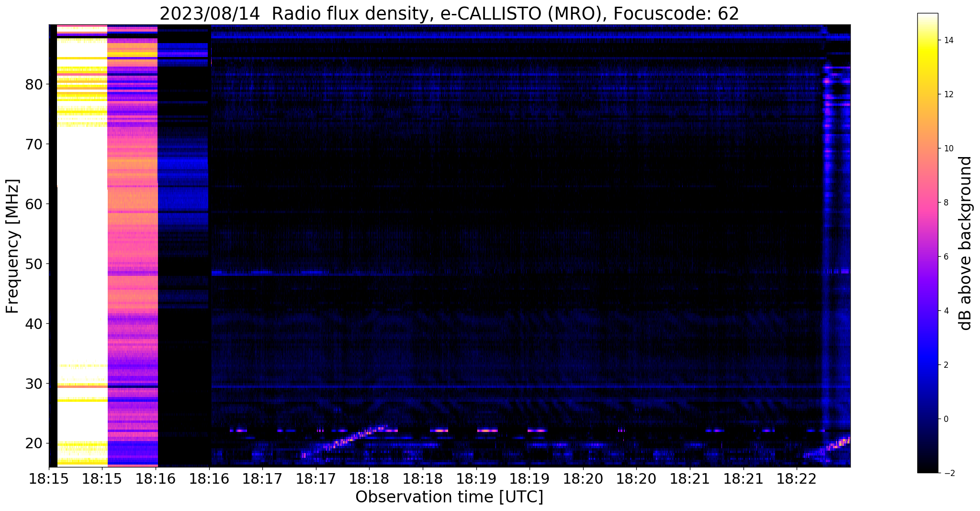The height and width of the screenshot is (511, 980).
Task: Click the colorbar tick value 6
Action: pyautogui.click(x=946, y=257)
